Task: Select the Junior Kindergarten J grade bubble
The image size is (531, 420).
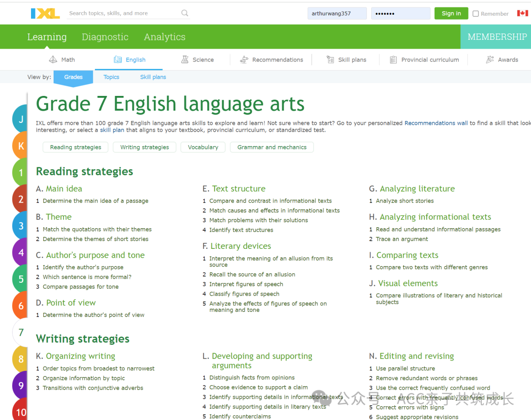Action: click(x=20, y=119)
